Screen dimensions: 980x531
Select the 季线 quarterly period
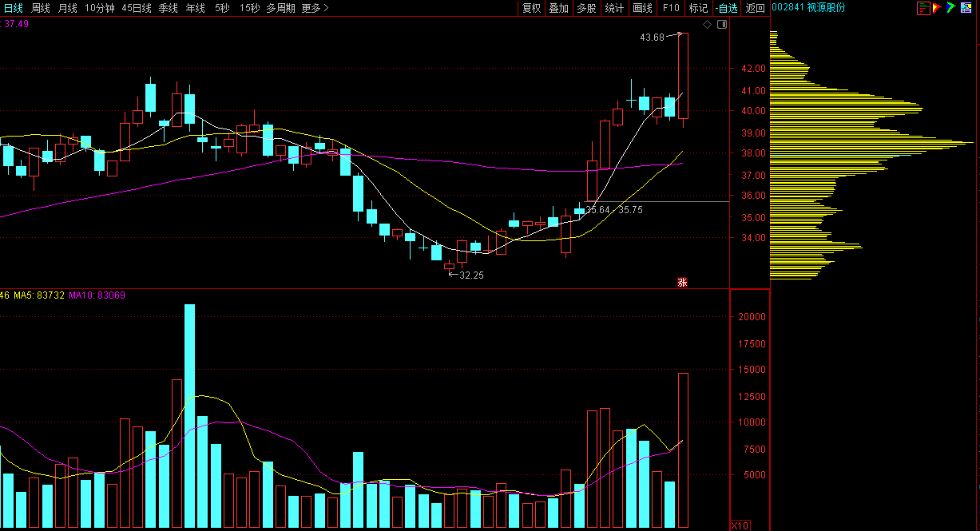pyautogui.click(x=169, y=8)
